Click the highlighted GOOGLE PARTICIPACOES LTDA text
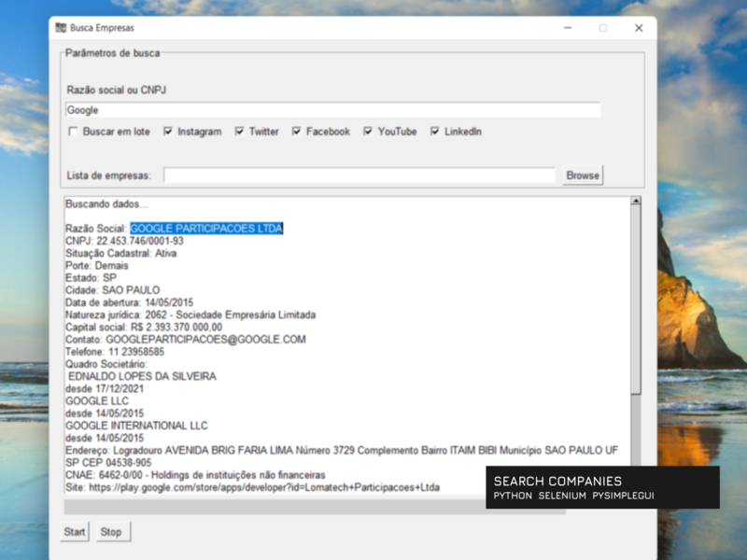The height and width of the screenshot is (560, 747). point(206,229)
